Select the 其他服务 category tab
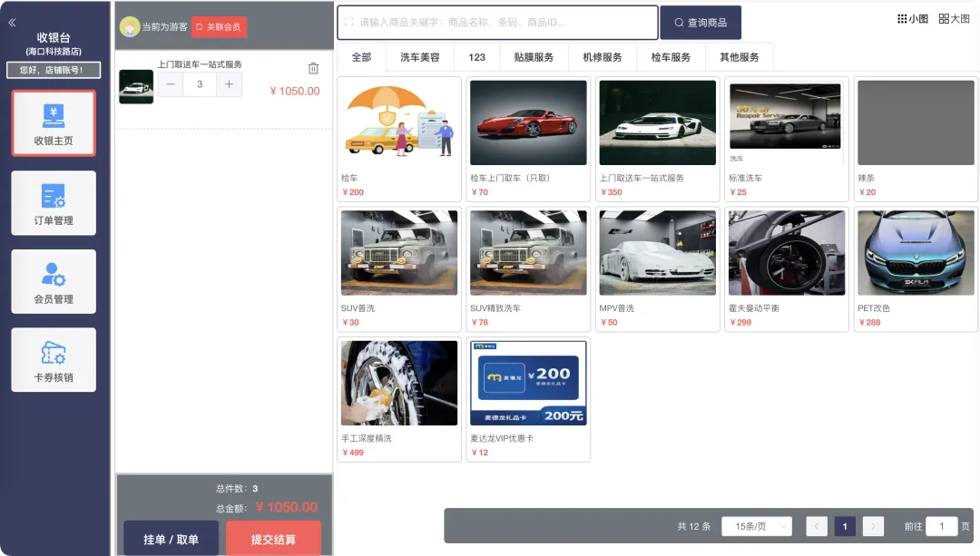980x556 pixels. point(740,57)
